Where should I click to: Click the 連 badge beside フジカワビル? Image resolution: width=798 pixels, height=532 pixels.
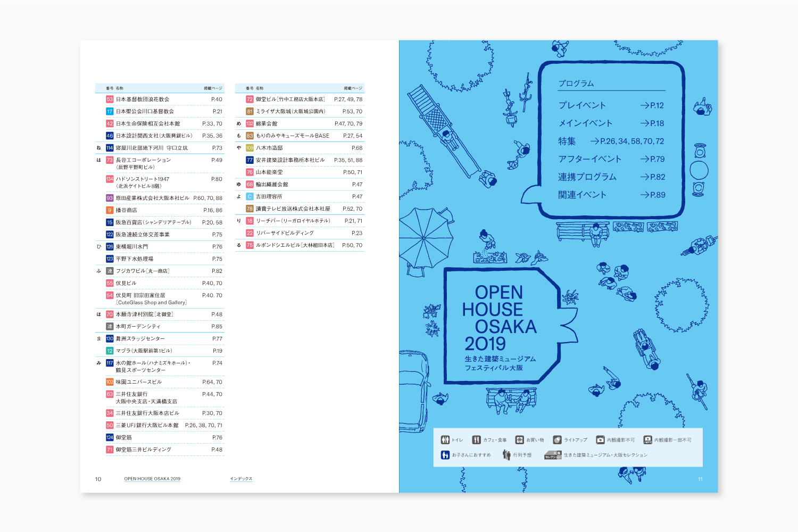[110, 271]
